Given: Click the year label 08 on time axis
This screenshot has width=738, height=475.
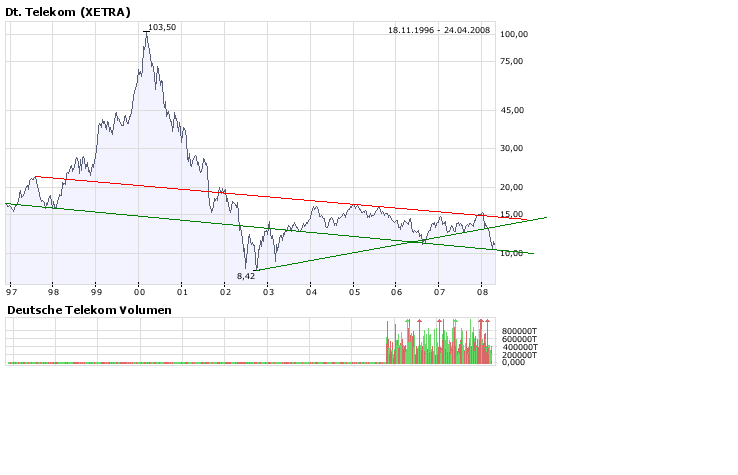Looking at the screenshot, I should [482, 292].
